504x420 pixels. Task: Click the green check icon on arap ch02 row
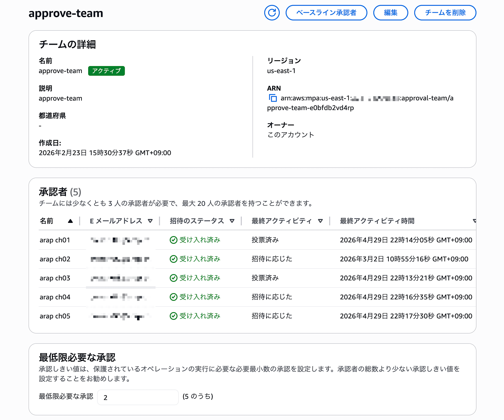[173, 259]
